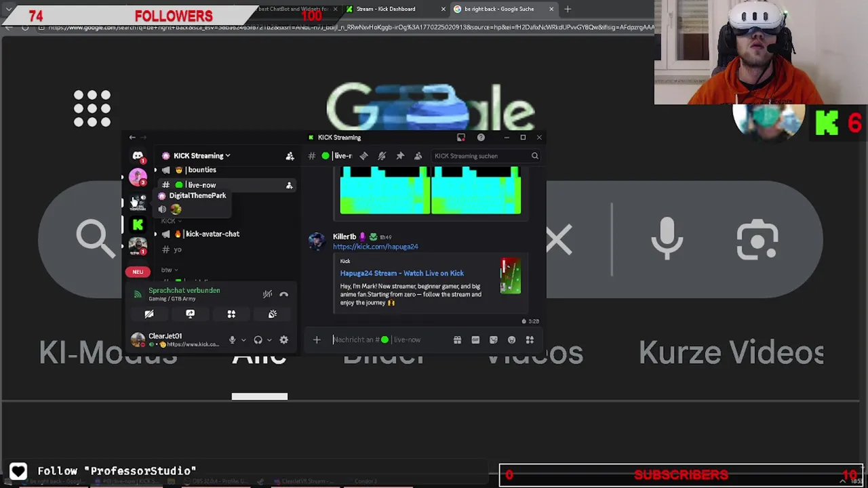Open the kick-avatar-chat channel
Image resolution: width=868 pixels, height=488 pixels.
[212, 234]
